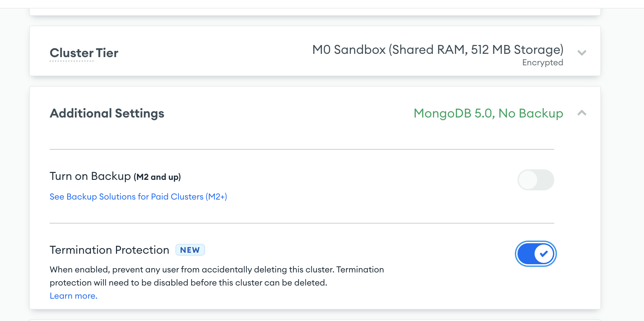This screenshot has height=321, width=644.
Task: Select the M0 Sandbox tier summary text
Action: [438, 50]
